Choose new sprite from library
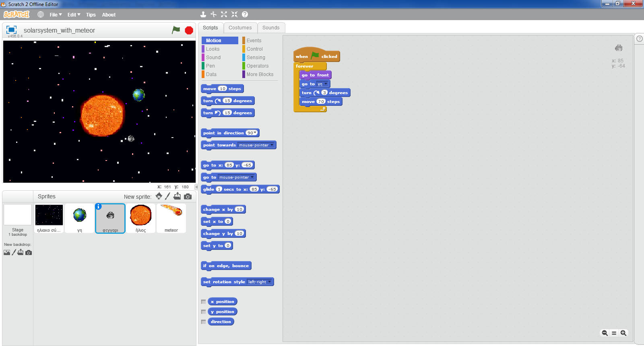This screenshot has height=346, width=644. 159,196
